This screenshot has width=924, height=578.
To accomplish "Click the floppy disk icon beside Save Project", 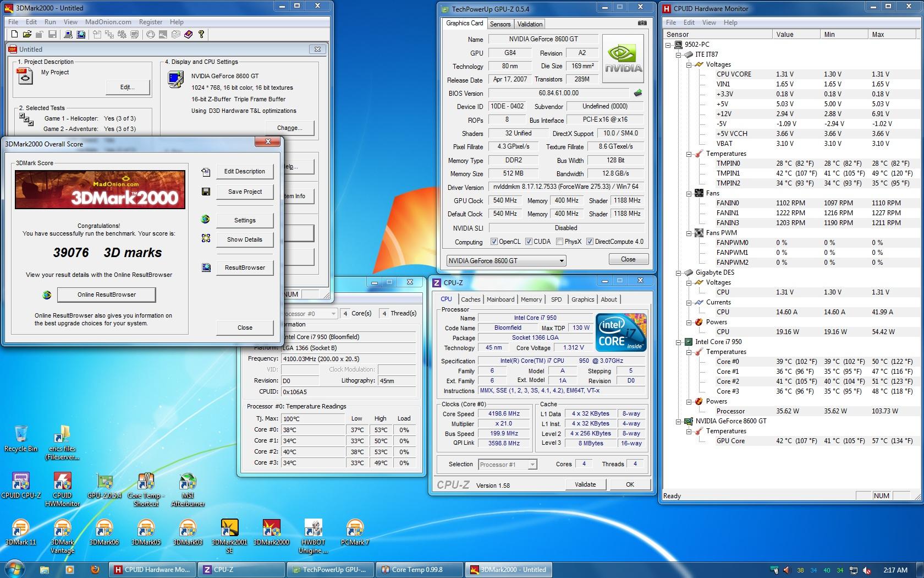I will [x=206, y=192].
